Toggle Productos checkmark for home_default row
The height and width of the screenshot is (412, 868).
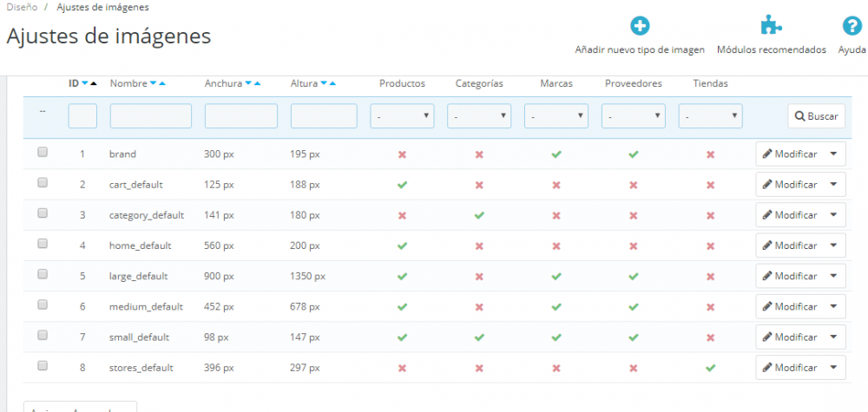point(402,245)
